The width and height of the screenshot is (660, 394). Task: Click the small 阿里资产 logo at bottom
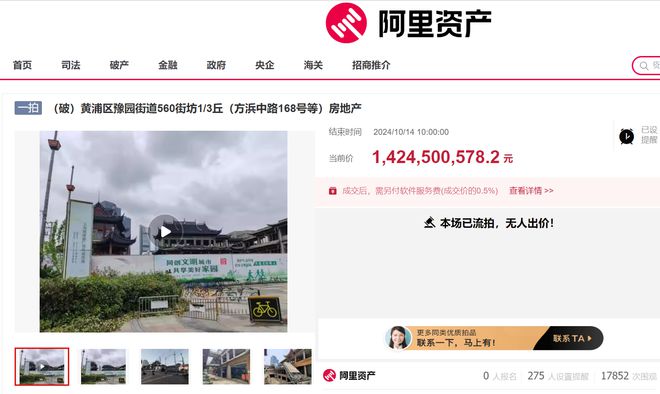(329, 375)
